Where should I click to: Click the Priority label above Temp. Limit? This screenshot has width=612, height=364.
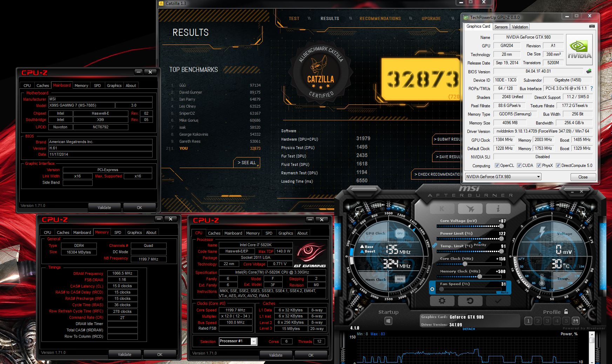coord(480,245)
